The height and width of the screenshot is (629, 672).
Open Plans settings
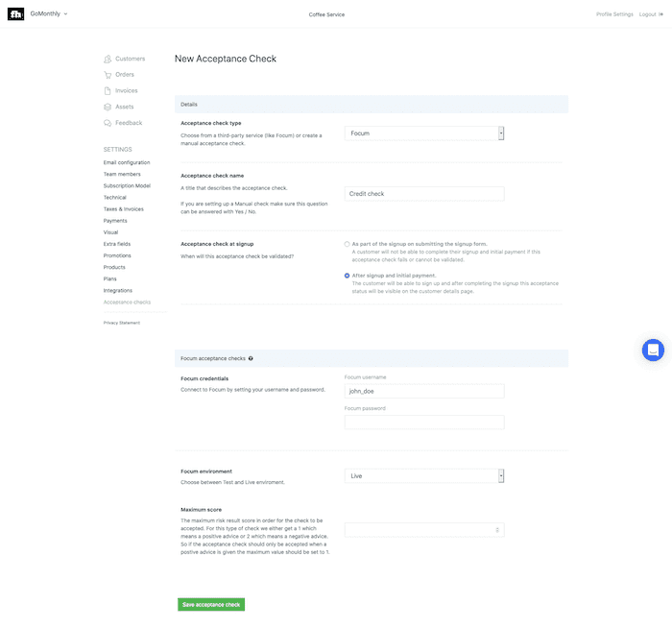(x=109, y=278)
